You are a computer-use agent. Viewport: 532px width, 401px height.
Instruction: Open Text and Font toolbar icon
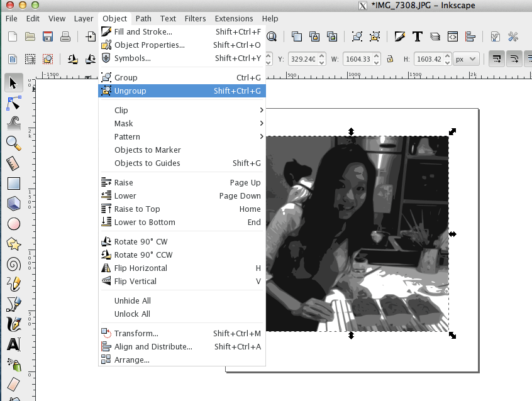pos(418,36)
